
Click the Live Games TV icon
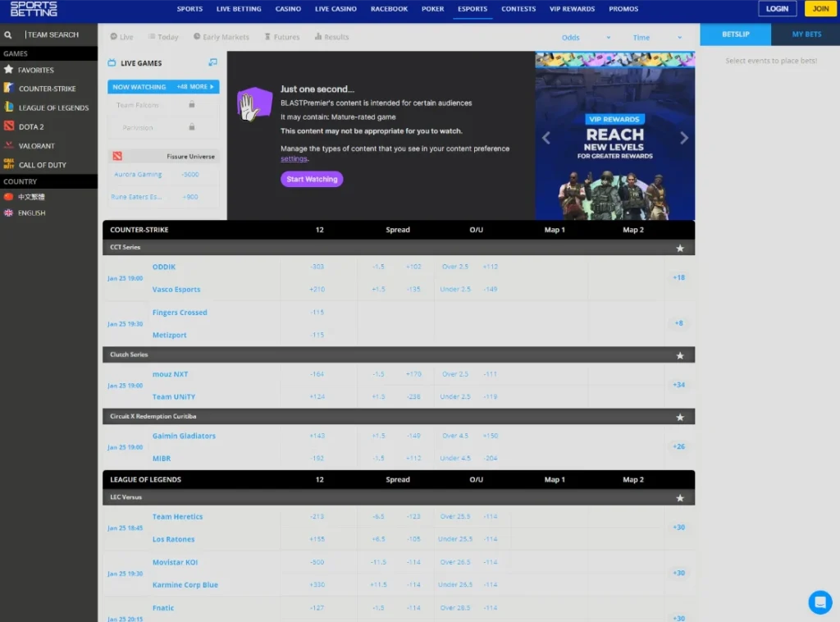click(112, 62)
